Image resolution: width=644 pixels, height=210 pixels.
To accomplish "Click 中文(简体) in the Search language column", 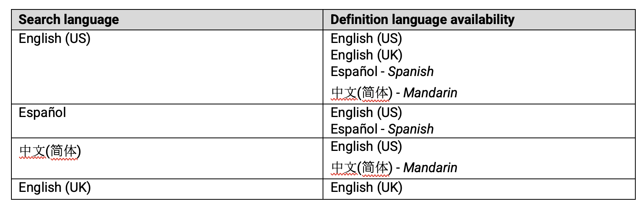I will (50, 151).
